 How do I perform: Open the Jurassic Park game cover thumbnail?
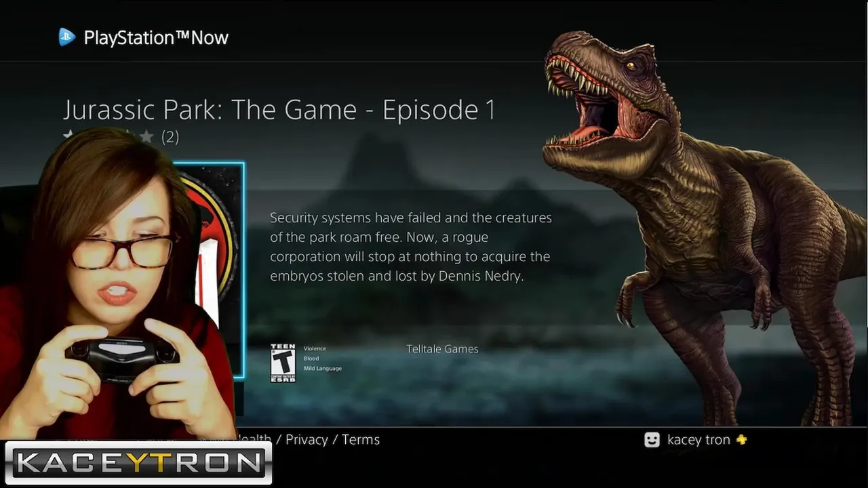[209, 269]
